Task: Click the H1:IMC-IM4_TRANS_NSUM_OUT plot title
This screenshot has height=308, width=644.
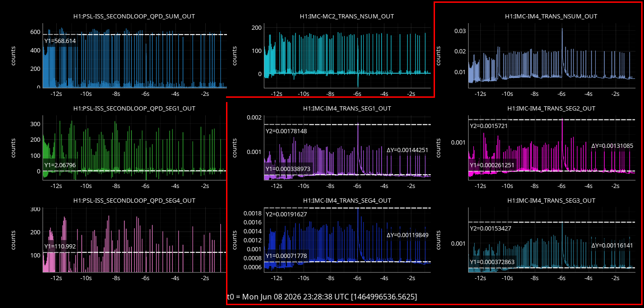Action: 551,16
